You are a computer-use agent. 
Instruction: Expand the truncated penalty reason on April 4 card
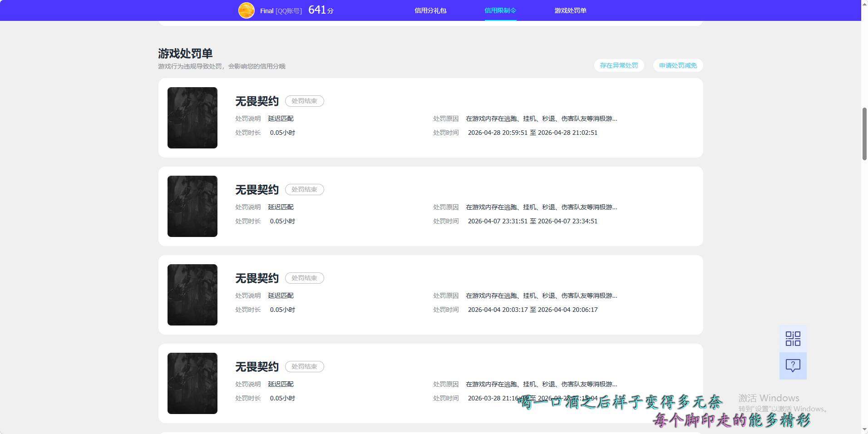(540, 296)
